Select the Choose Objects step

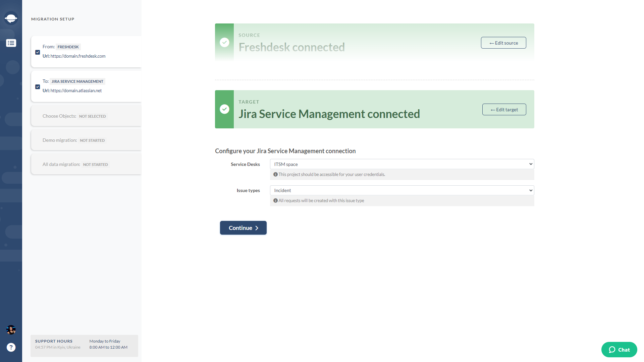tap(86, 116)
